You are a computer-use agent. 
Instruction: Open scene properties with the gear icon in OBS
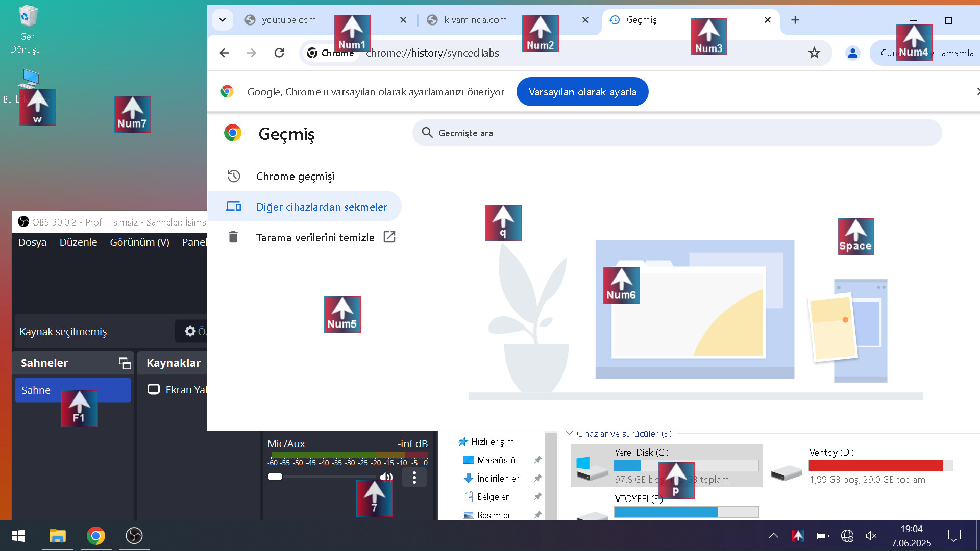point(189,331)
